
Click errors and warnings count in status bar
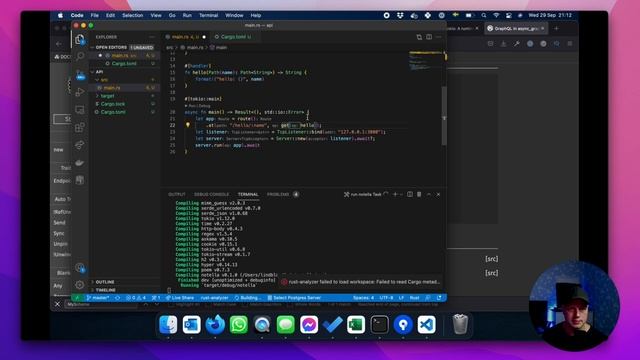click(136, 298)
